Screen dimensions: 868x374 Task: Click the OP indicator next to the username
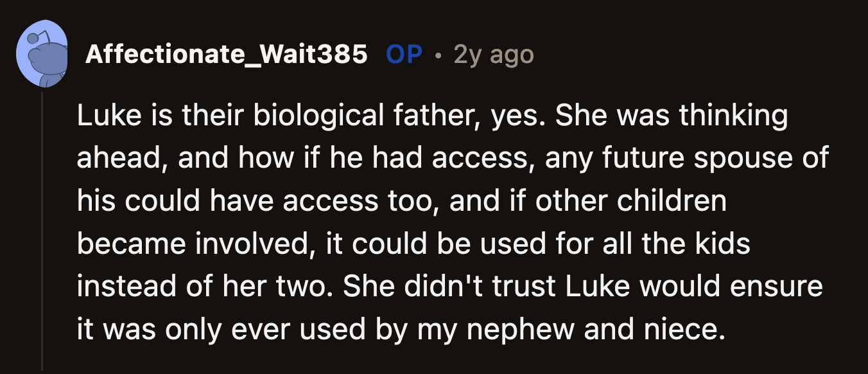point(404,55)
